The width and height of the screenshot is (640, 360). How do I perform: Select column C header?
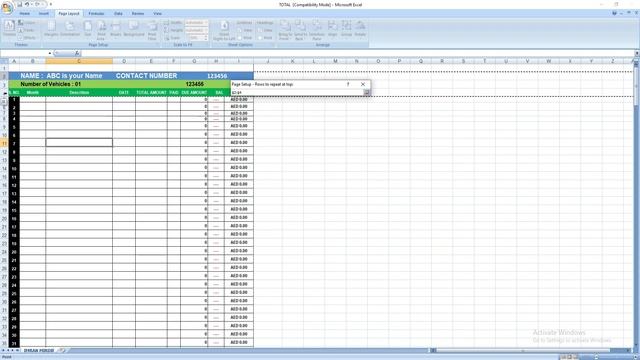(79, 61)
